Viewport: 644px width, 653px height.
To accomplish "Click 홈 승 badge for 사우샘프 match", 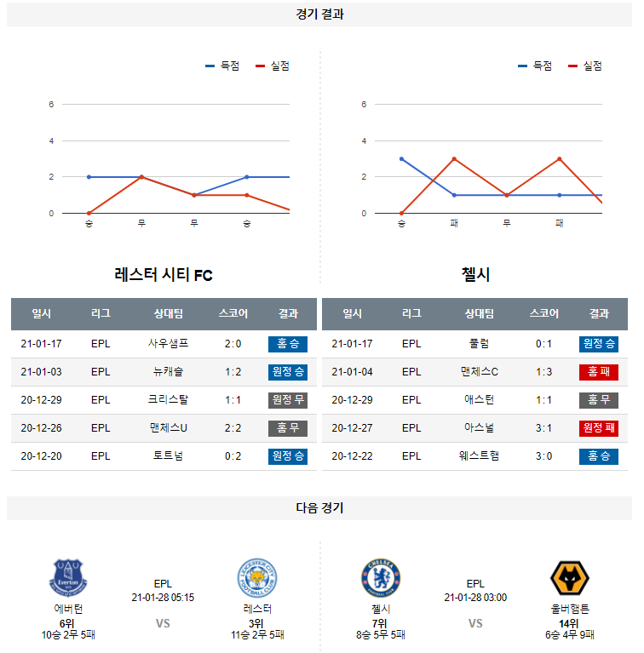I will click(288, 344).
